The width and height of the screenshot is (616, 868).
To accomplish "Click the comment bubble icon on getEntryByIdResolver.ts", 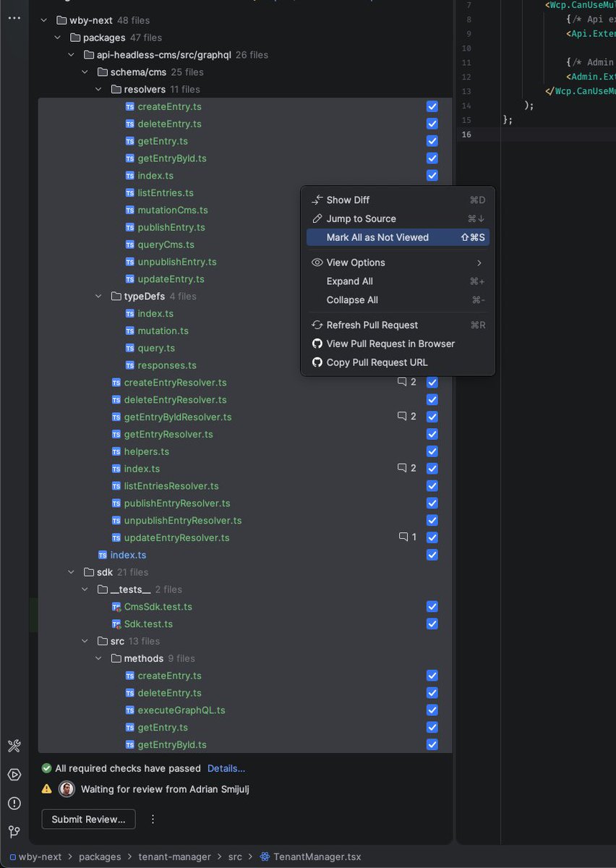I will coord(402,417).
